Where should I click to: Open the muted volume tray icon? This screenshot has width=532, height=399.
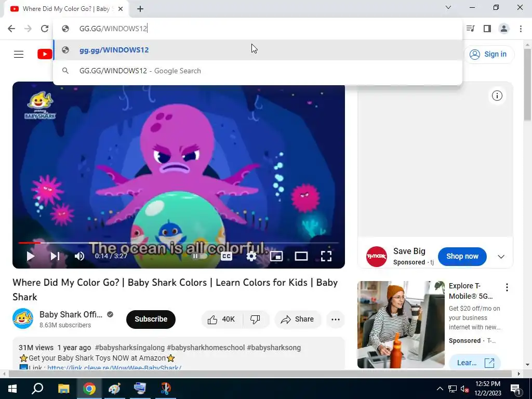pos(464,389)
